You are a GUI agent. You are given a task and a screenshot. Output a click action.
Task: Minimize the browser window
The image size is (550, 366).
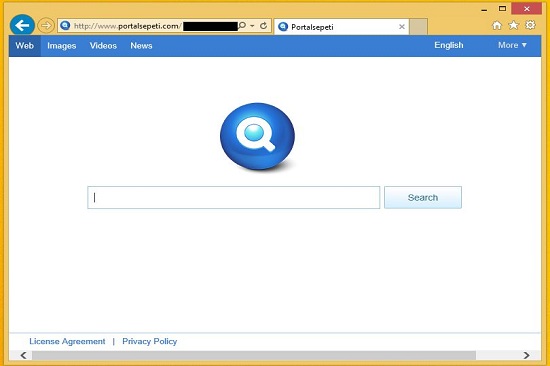tap(484, 9)
